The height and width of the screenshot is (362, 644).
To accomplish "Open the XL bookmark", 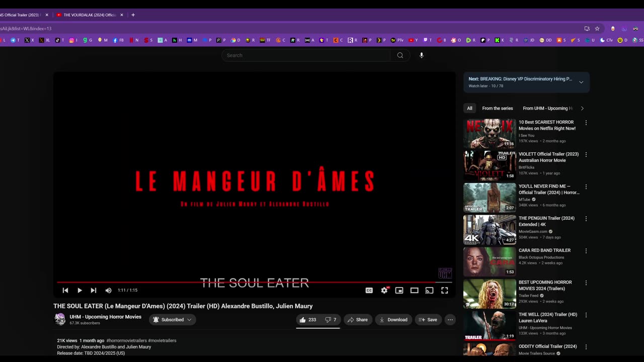I will click(45, 40).
